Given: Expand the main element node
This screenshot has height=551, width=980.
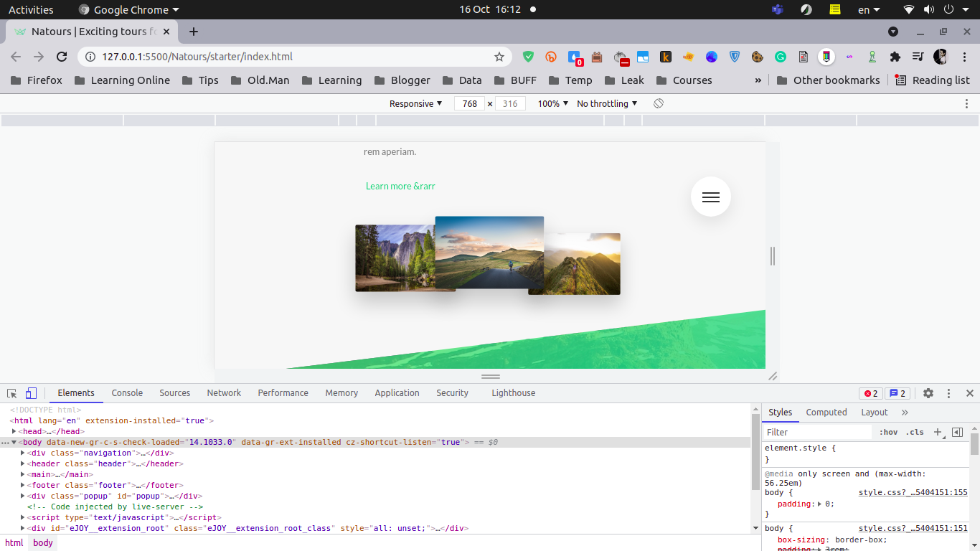Looking at the screenshot, I should 22,475.
